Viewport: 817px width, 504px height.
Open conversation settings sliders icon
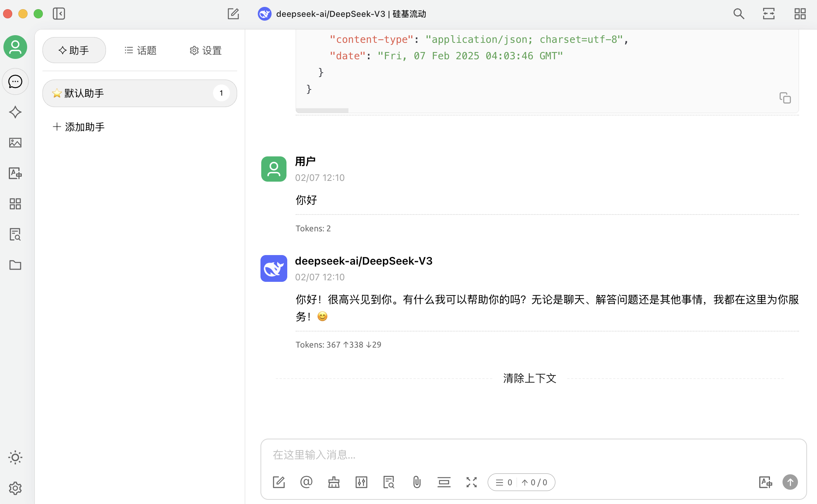361,482
